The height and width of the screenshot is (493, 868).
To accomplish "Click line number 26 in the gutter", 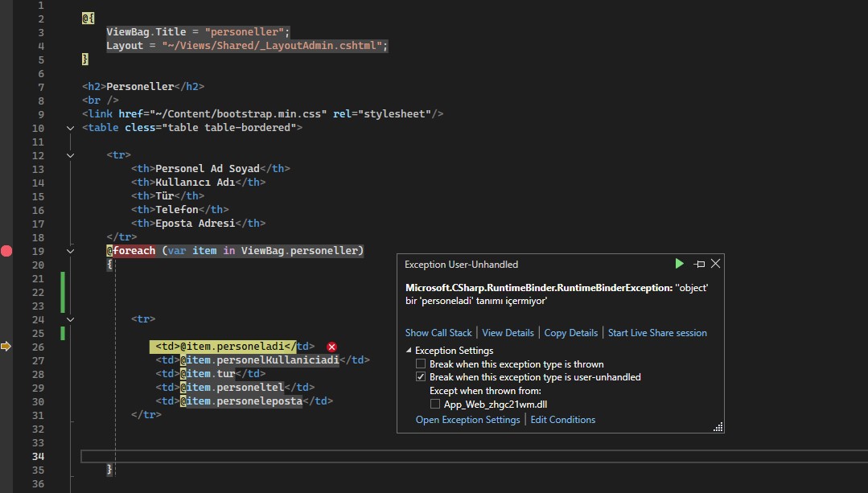I will point(38,347).
